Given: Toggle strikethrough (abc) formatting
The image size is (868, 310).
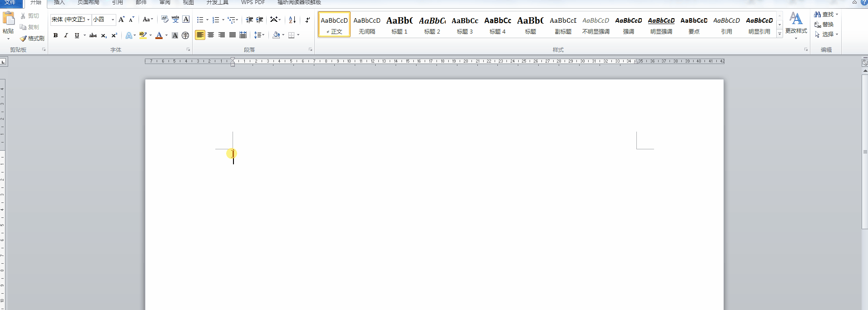Looking at the screenshot, I should (93, 35).
